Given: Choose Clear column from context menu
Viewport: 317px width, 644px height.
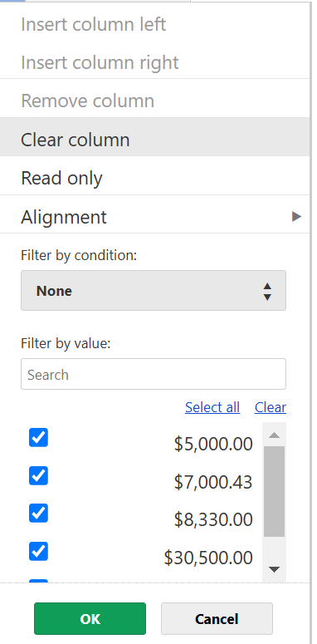Looking at the screenshot, I should tap(154, 140).
